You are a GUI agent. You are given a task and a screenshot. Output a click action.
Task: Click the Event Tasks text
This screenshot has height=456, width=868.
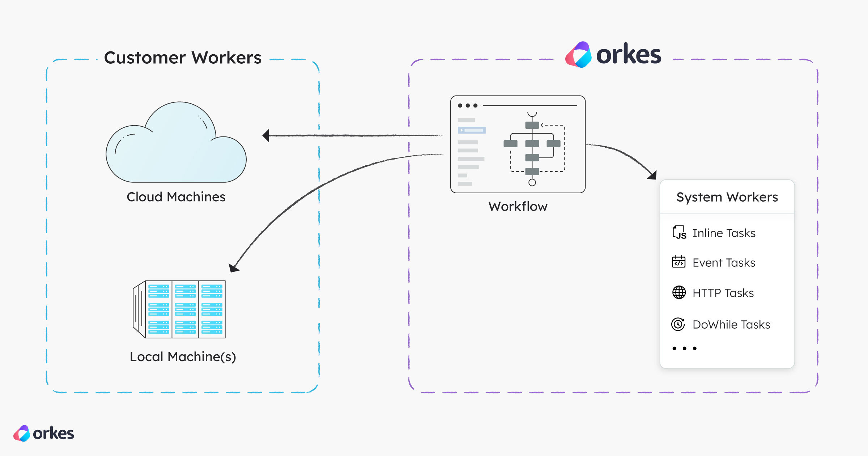pyautogui.click(x=724, y=263)
